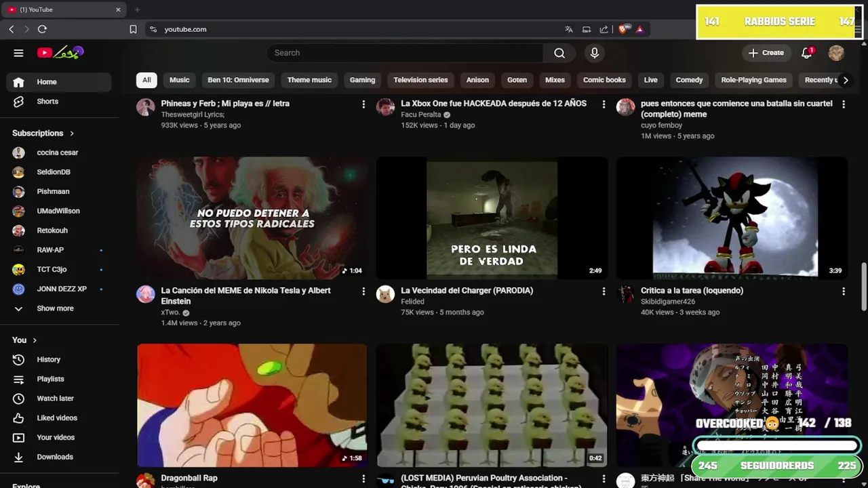Play the Dragonball Rap thumbnail
The height and width of the screenshot is (488, 868).
(252, 405)
